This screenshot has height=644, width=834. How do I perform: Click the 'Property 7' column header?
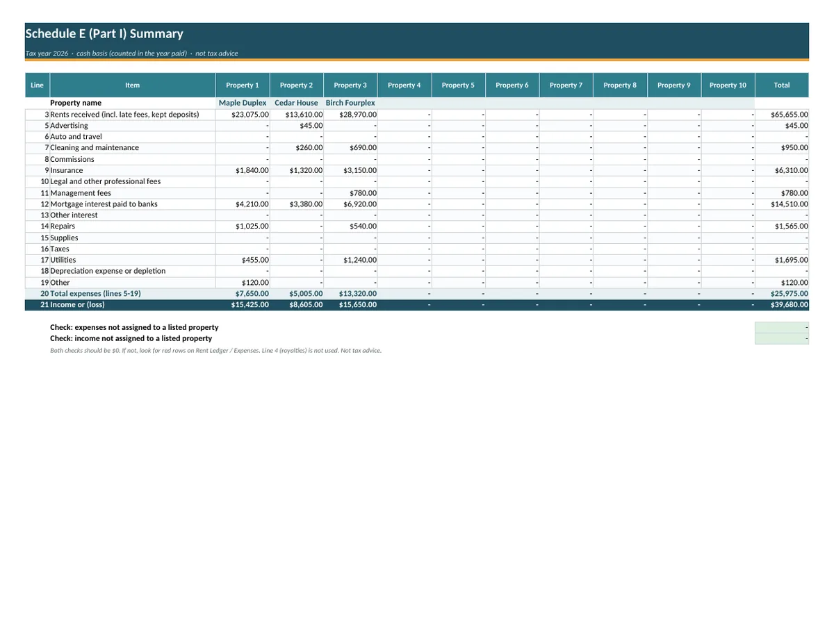click(x=566, y=85)
